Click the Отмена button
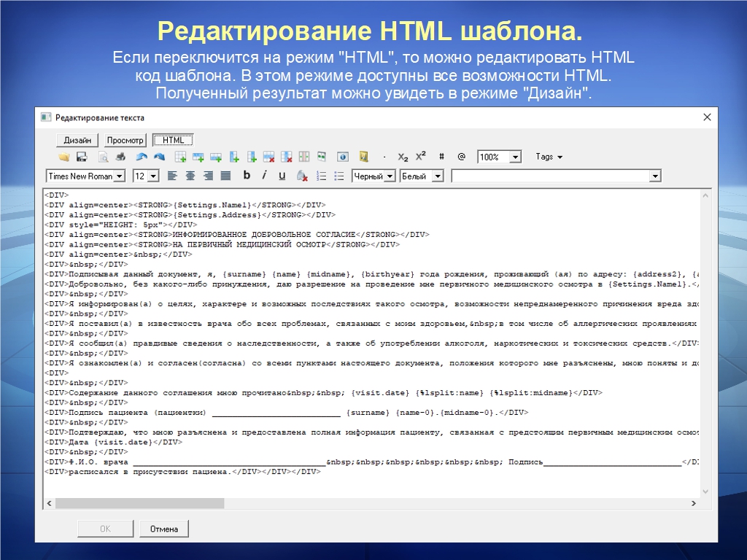Viewport: 747px width, 560px height. (x=164, y=529)
